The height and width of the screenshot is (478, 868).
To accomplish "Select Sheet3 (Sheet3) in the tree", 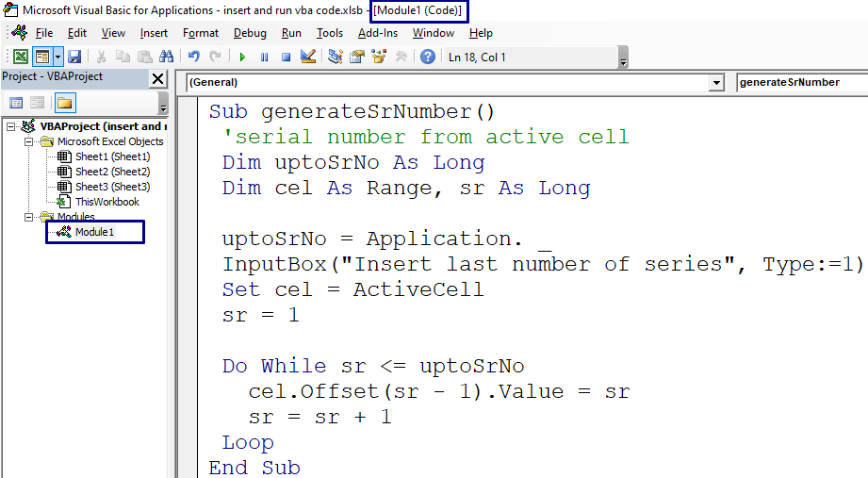I will (112, 187).
